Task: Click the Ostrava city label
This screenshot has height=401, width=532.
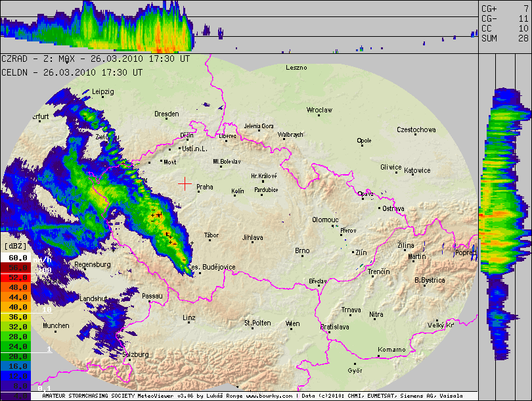Action: [x=393, y=208]
